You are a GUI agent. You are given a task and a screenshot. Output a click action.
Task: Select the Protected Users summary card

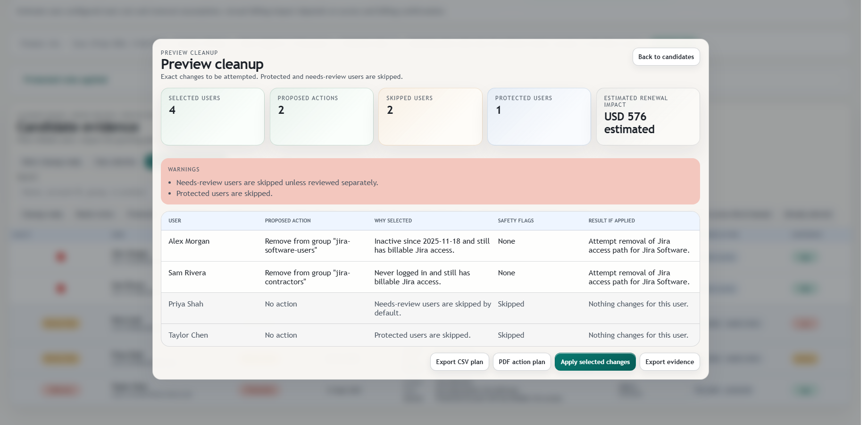[539, 116]
